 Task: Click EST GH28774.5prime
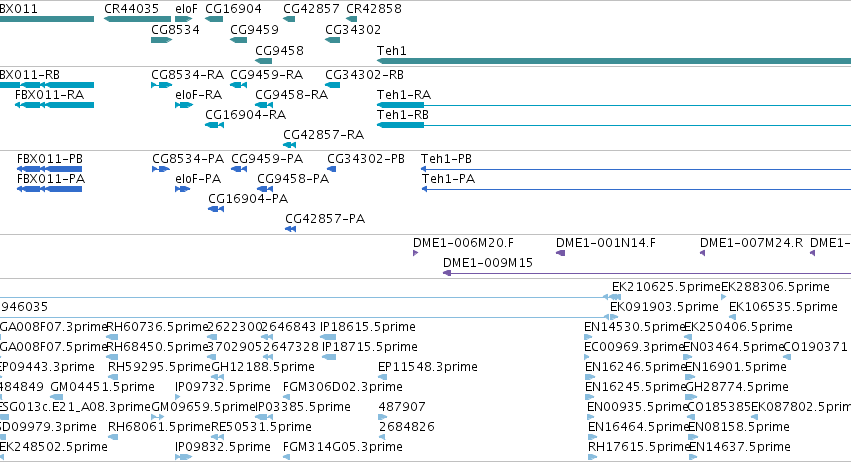click(x=737, y=387)
